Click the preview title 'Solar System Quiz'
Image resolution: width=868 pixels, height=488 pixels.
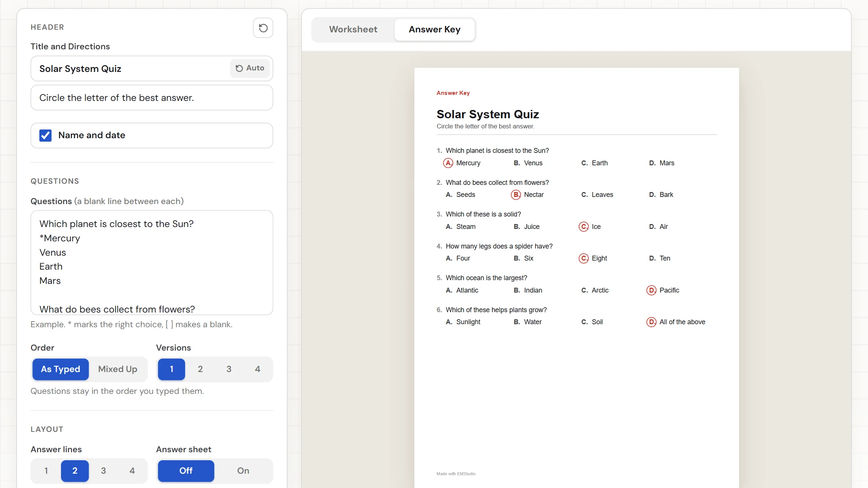[x=487, y=114]
